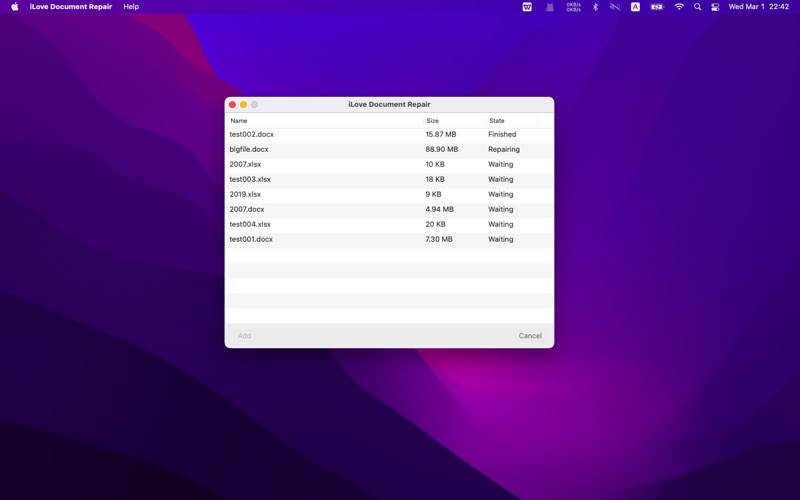800x500 pixels.
Task: Click the dimmed tank-top-shaped icon in menu bar
Action: [549, 7]
